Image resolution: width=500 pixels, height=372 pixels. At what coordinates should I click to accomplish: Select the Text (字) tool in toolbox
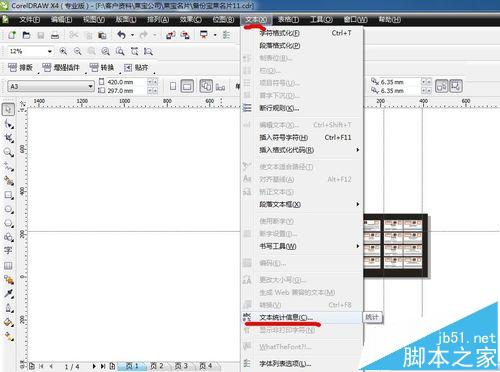click(x=8, y=251)
